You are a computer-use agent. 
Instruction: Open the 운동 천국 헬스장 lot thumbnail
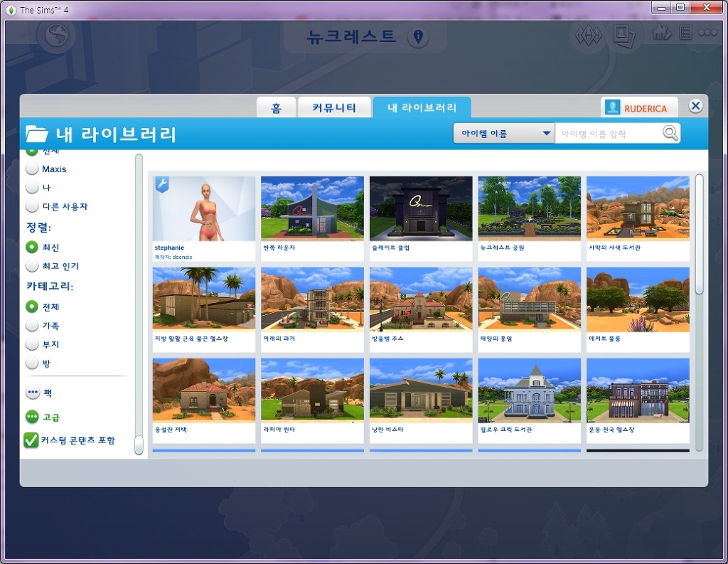[x=638, y=390]
